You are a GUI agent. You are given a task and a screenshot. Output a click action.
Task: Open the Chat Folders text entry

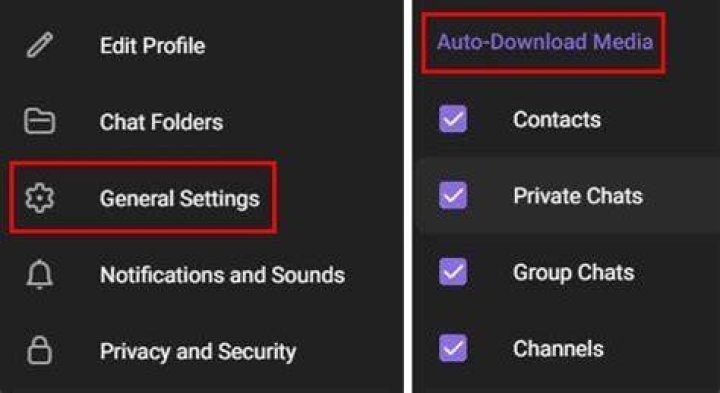[x=161, y=122]
